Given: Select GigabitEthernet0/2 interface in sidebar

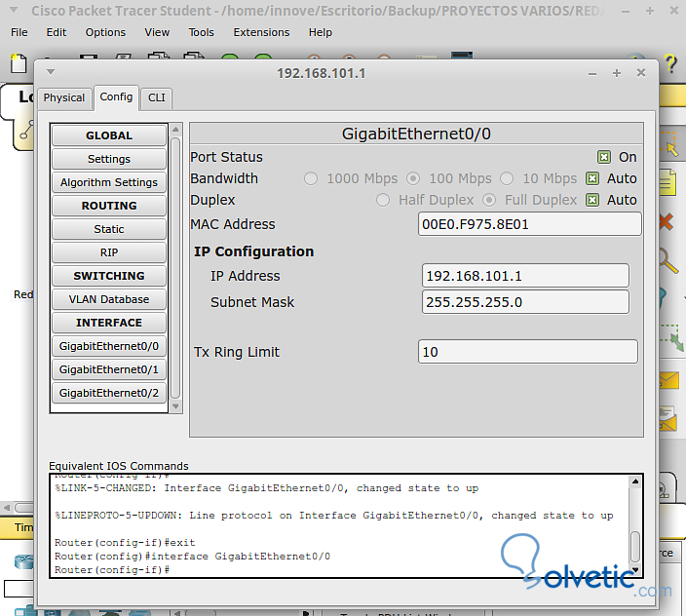Looking at the screenshot, I should point(109,393).
